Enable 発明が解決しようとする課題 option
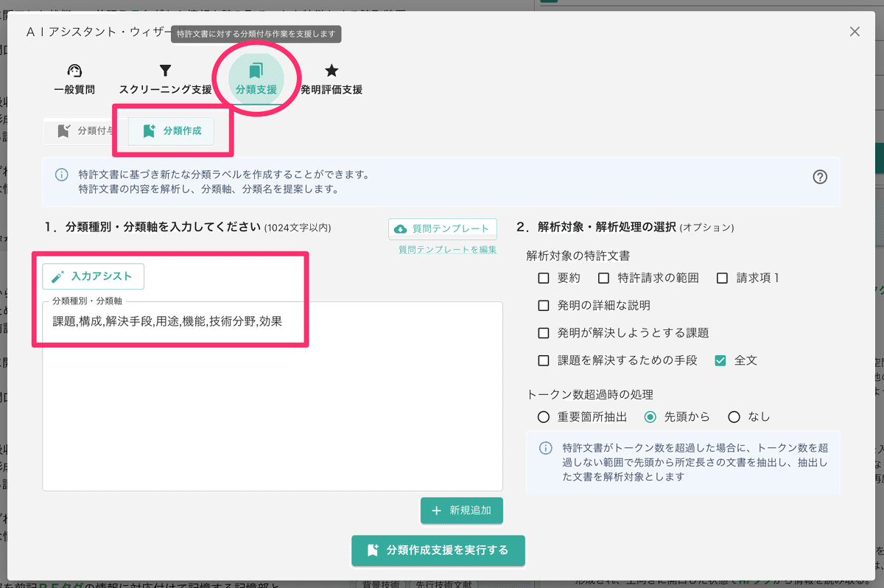The height and width of the screenshot is (588, 884). tap(543, 333)
